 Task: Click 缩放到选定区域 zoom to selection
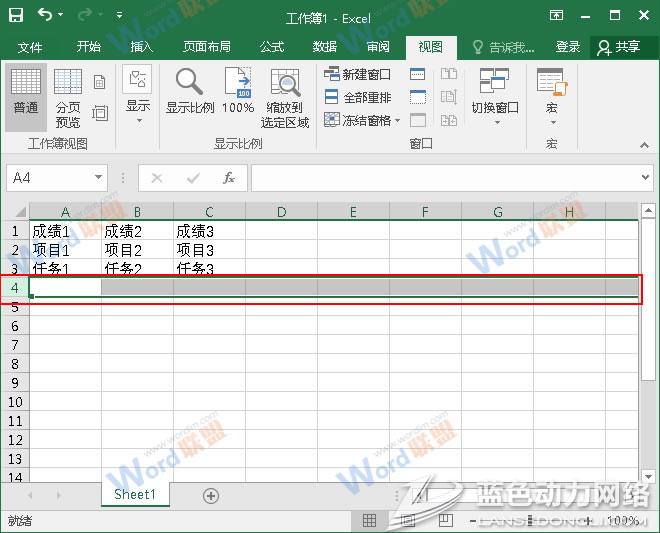pyautogui.click(x=285, y=98)
